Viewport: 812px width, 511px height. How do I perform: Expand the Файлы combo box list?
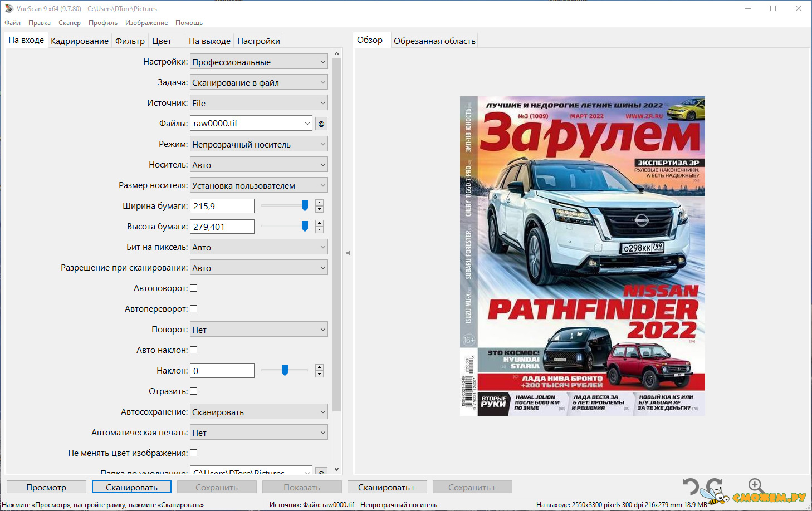(307, 124)
